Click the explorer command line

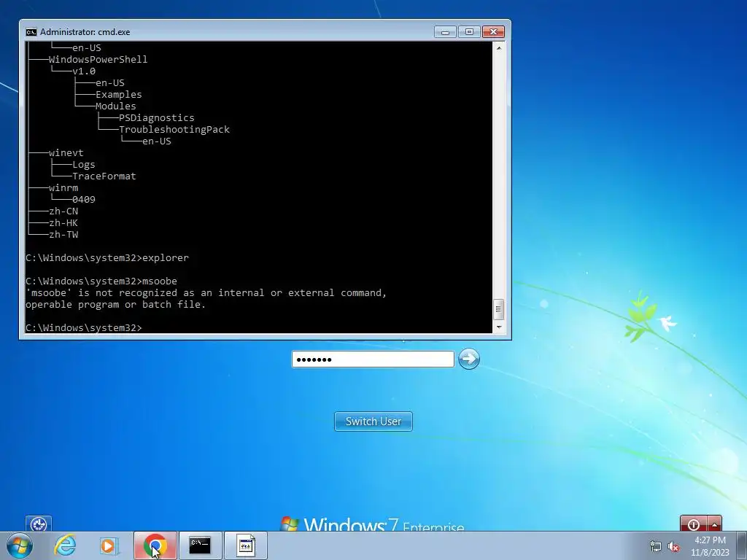[107, 257]
